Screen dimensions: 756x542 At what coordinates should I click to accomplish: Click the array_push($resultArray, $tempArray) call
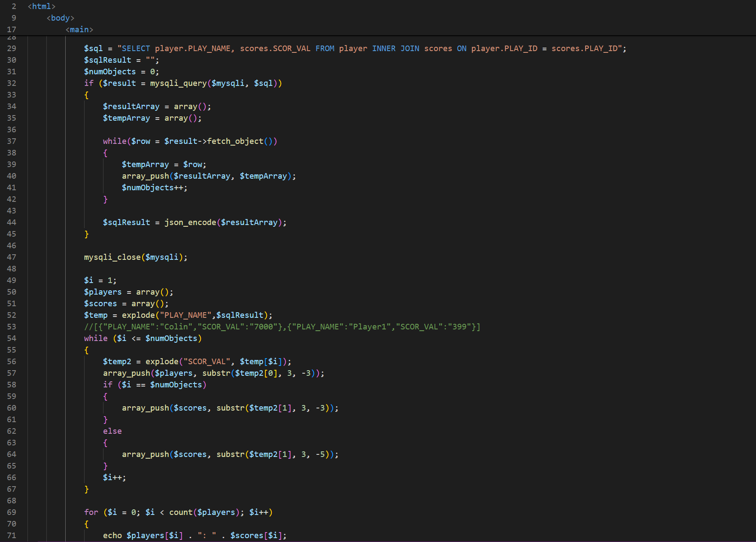pos(209,176)
